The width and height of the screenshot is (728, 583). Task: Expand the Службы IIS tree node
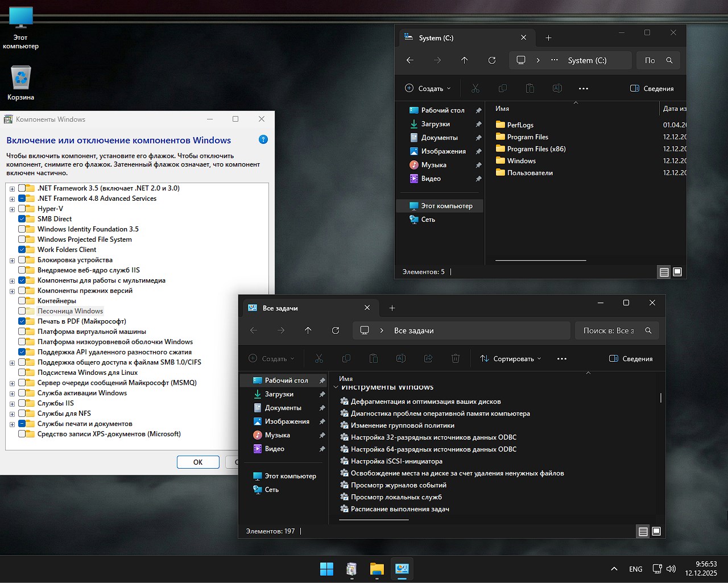tap(12, 404)
